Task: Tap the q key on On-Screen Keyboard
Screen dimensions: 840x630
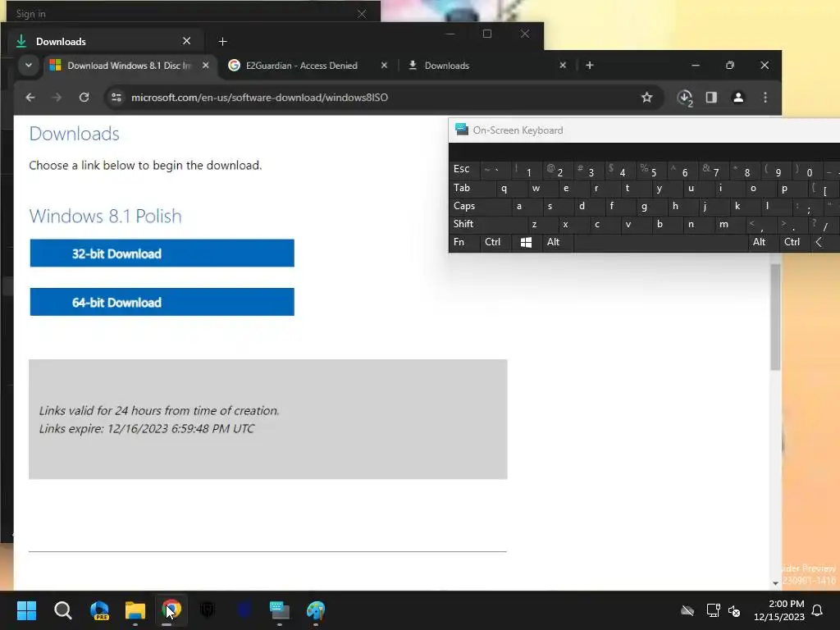Action: tap(504, 188)
